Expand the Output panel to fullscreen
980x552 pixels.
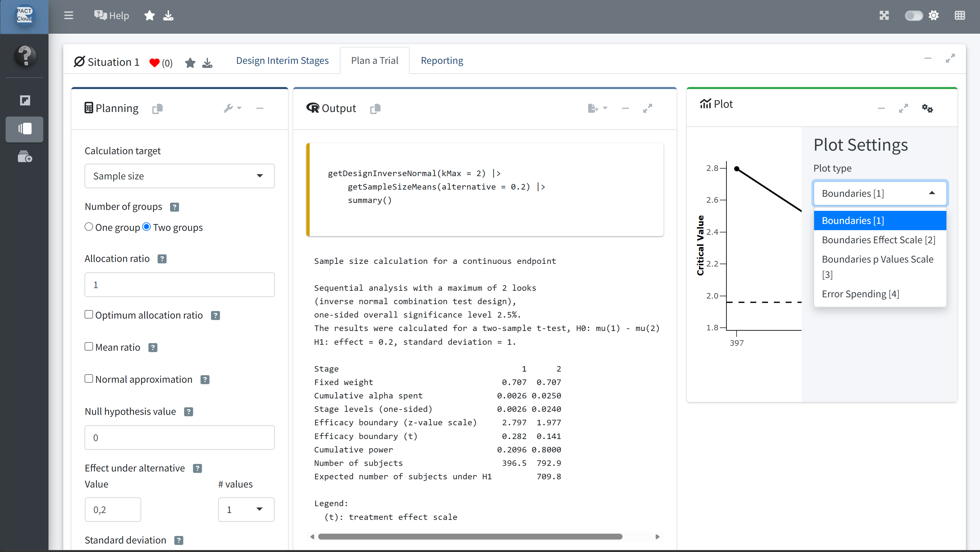[x=647, y=109]
